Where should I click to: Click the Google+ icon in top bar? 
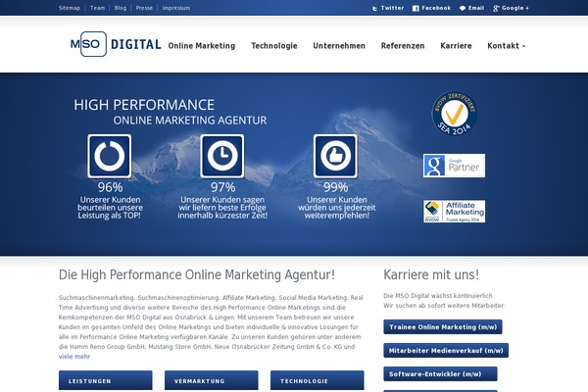coord(496,8)
